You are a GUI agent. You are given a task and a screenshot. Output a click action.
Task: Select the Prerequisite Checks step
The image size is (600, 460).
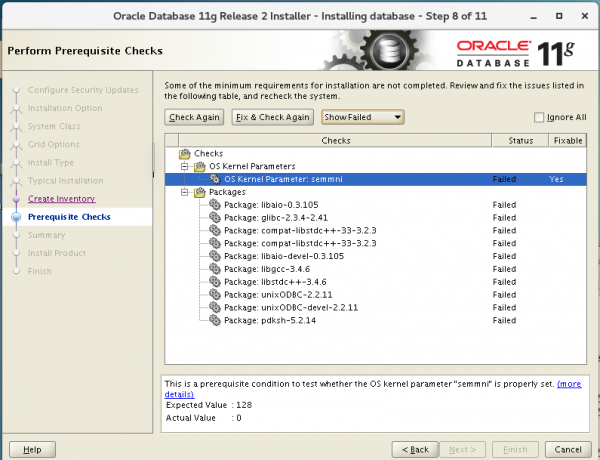click(x=69, y=217)
